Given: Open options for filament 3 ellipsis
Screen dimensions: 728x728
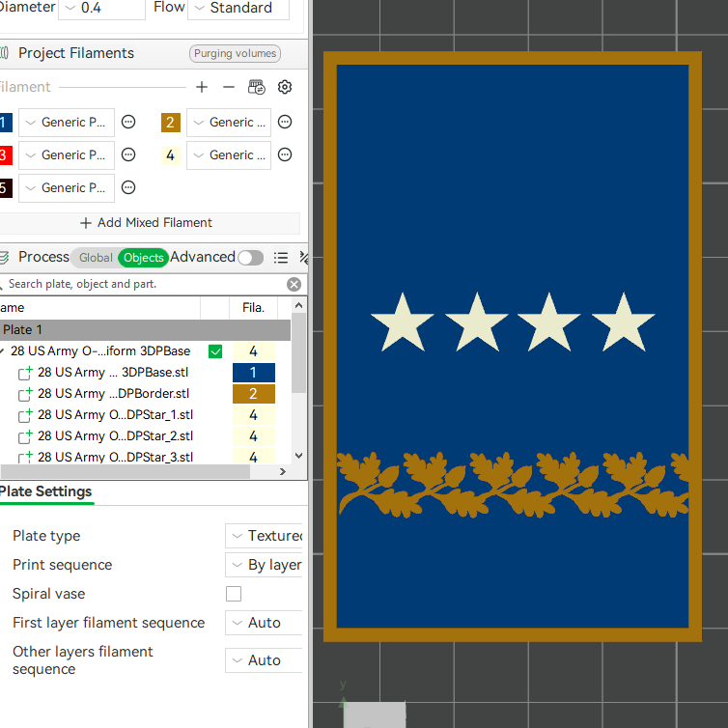Looking at the screenshot, I should click(128, 154).
